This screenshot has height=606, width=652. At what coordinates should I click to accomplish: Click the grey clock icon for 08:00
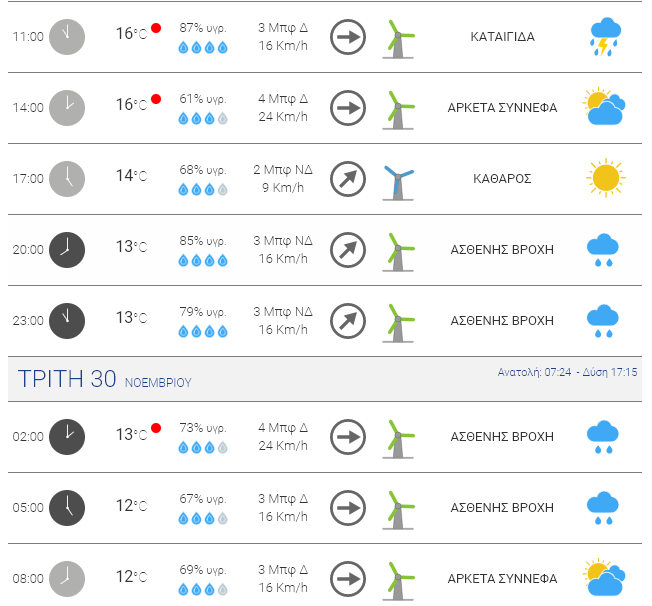tap(67, 579)
